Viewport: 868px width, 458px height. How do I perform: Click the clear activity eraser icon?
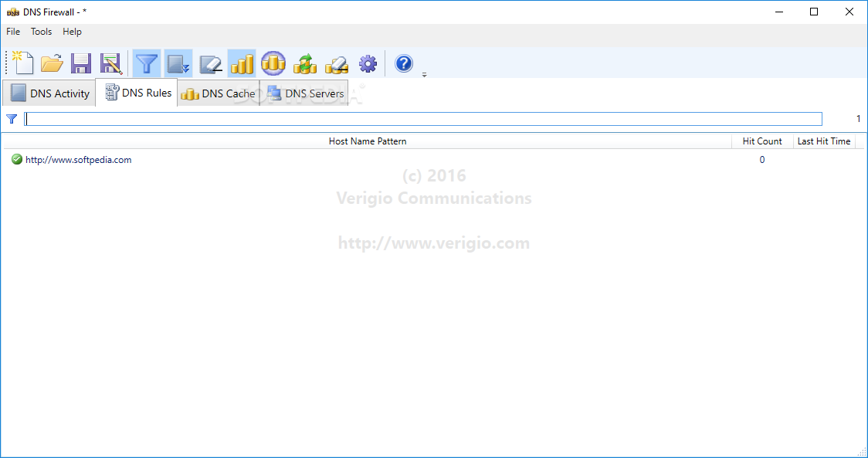[x=210, y=63]
